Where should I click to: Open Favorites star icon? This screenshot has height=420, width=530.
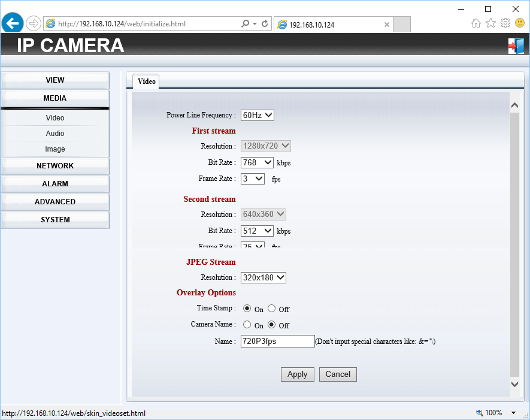coord(490,23)
